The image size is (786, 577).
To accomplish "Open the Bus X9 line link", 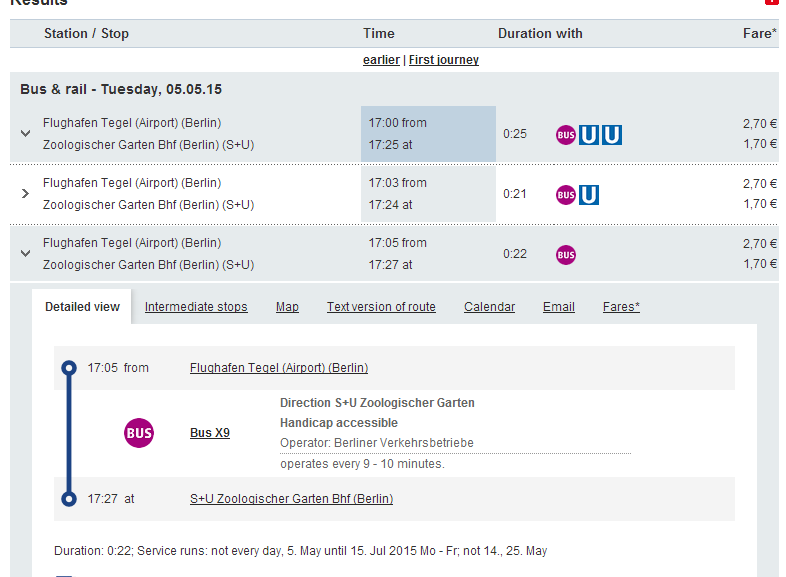I will (210, 433).
